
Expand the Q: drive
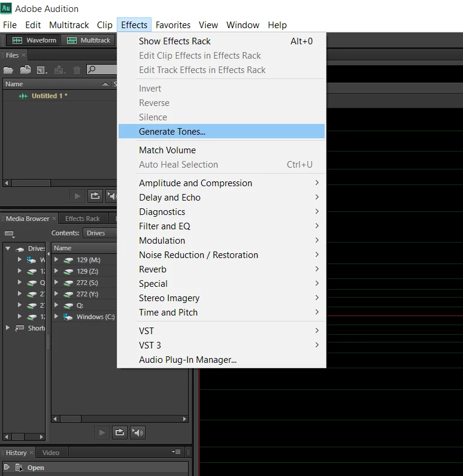[x=56, y=305]
